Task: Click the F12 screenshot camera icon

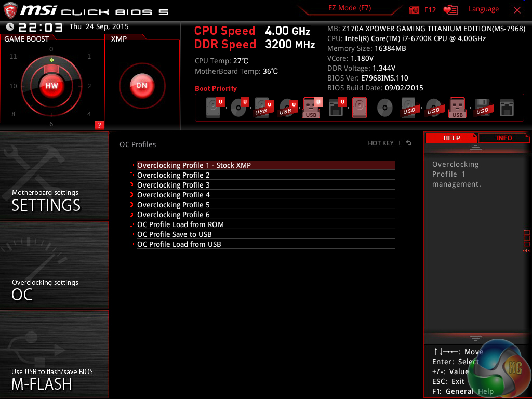Action: point(414,10)
